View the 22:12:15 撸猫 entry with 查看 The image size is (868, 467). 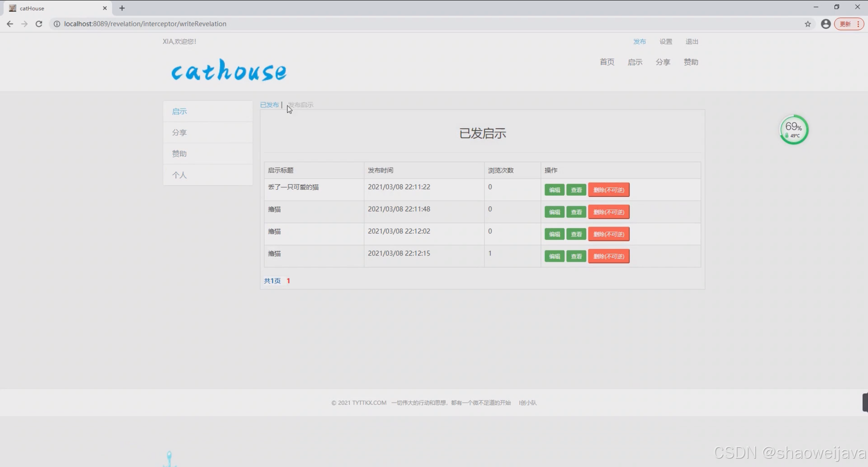tap(576, 256)
